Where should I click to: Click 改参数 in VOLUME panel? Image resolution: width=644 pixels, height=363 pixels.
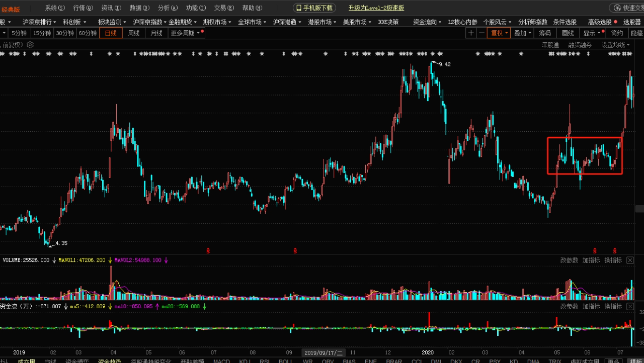click(569, 260)
